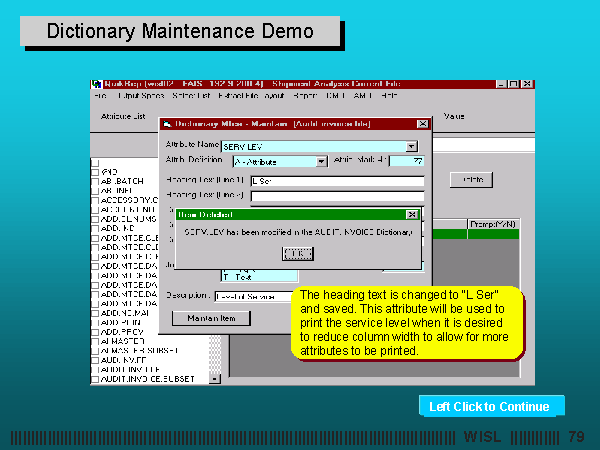Image resolution: width=600 pixels, height=450 pixels.
Task: Maximize the main QuikRep window
Action: click(512, 84)
